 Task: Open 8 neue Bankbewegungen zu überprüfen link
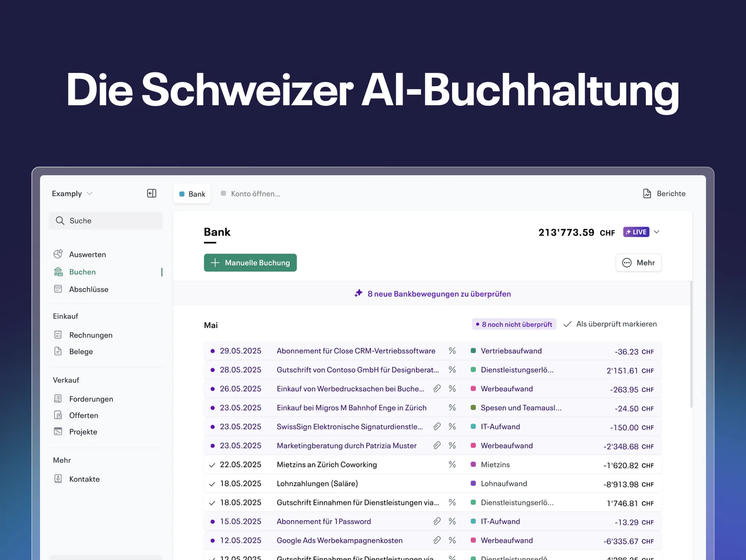coord(439,294)
